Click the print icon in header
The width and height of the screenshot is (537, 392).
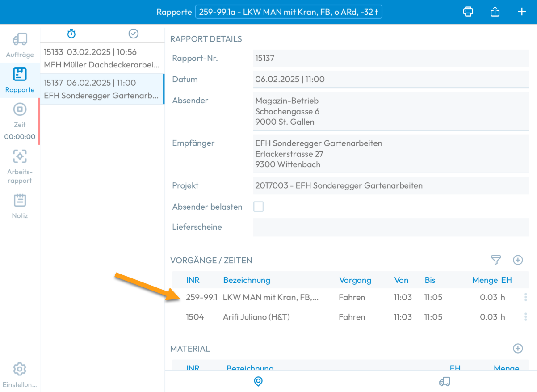[x=468, y=12]
